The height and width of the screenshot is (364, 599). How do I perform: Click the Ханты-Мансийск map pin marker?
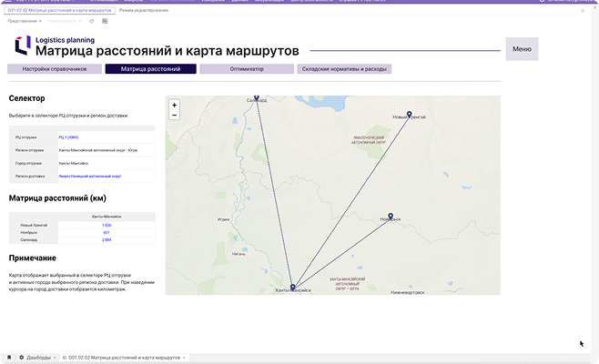pos(292,287)
